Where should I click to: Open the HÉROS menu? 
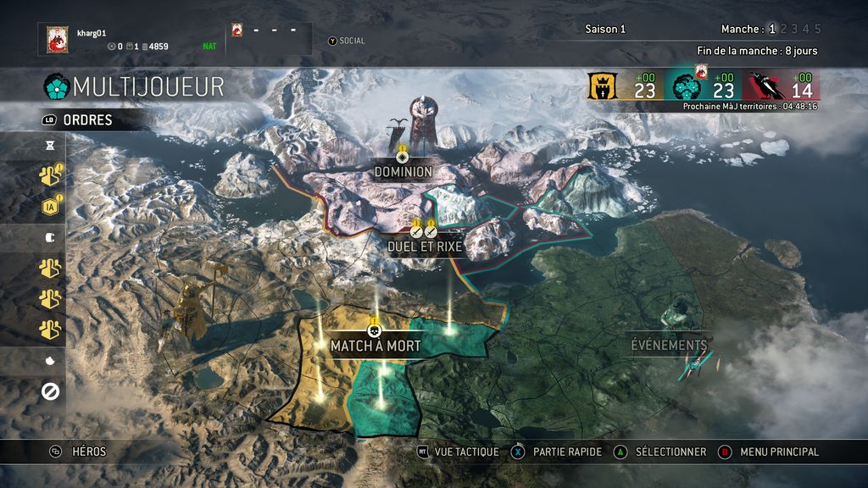click(x=88, y=452)
